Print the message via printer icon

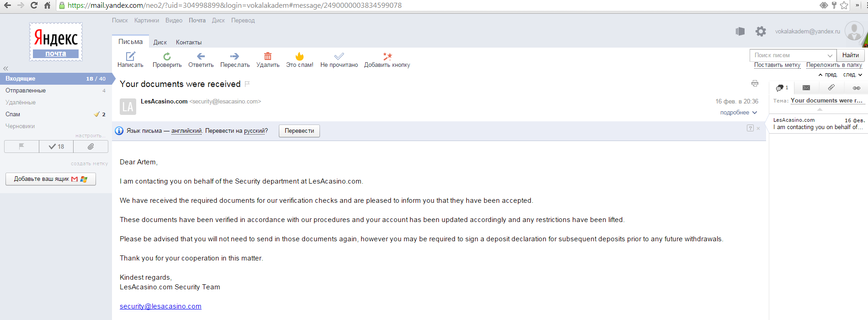pos(755,83)
